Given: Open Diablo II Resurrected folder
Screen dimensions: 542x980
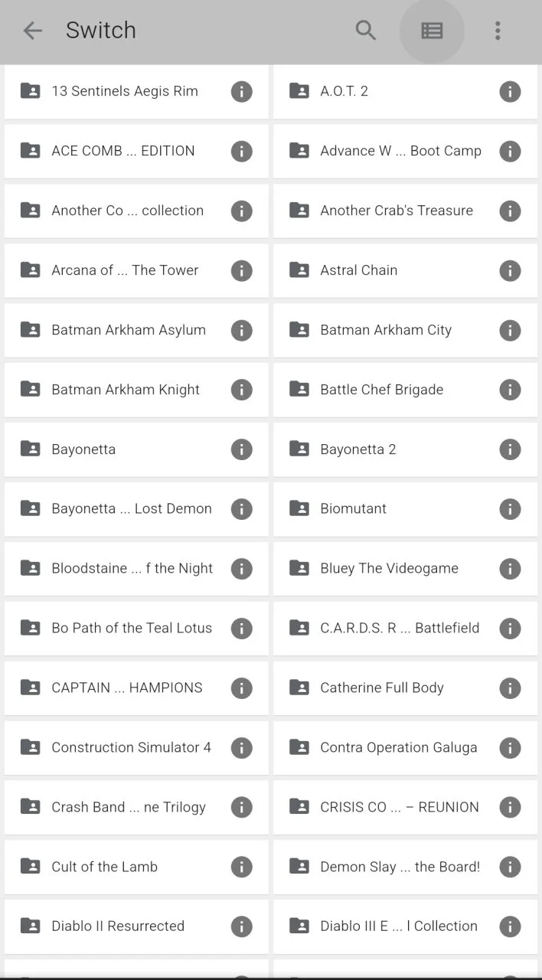Looking at the screenshot, I should [136, 926].
